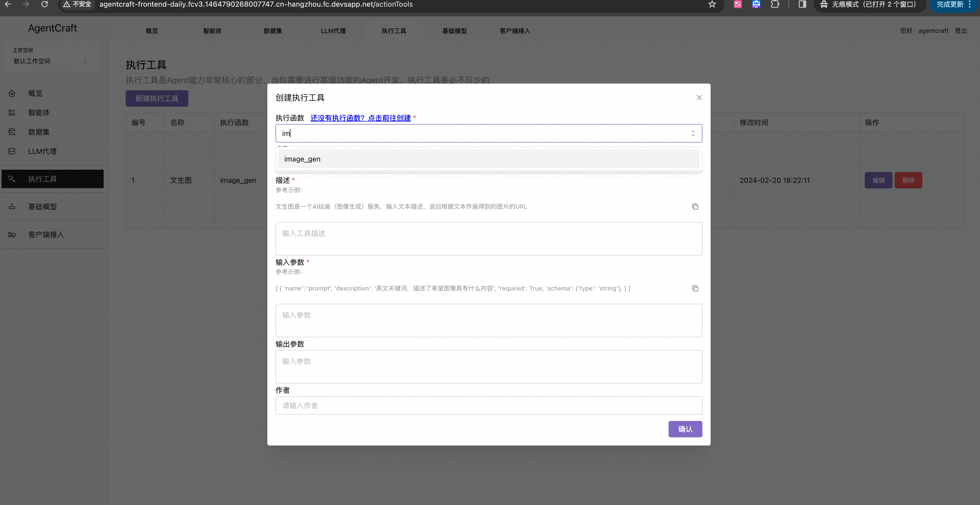Switch to the LLM代理 top tab
980x505 pixels.
pos(333,31)
